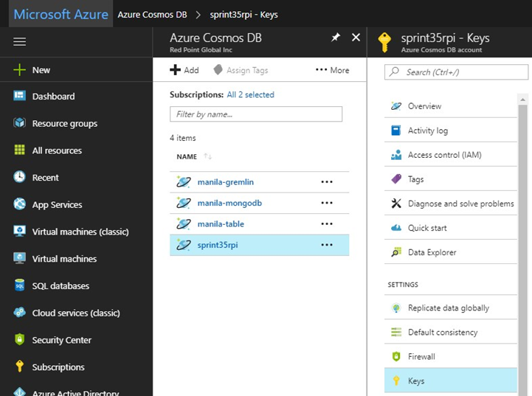Open Access control (IAM) menu item
The width and height of the screenshot is (532, 396).
click(x=444, y=155)
